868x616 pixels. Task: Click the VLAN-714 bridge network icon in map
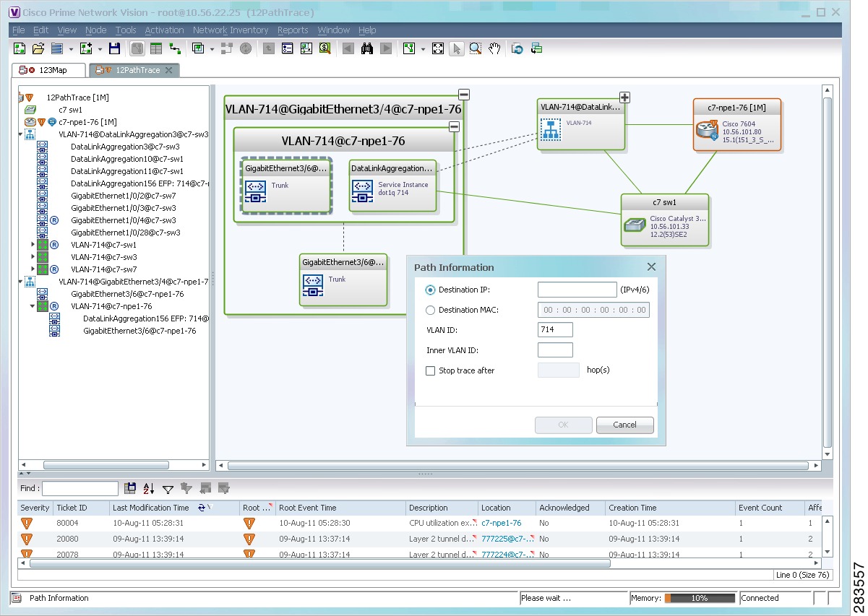551,129
